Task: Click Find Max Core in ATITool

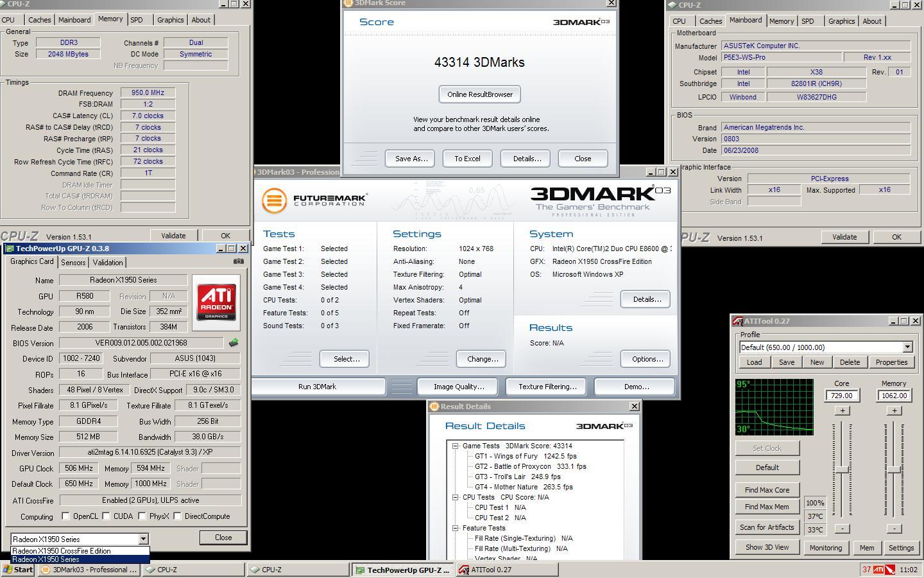Action: pyautogui.click(x=767, y=490)
